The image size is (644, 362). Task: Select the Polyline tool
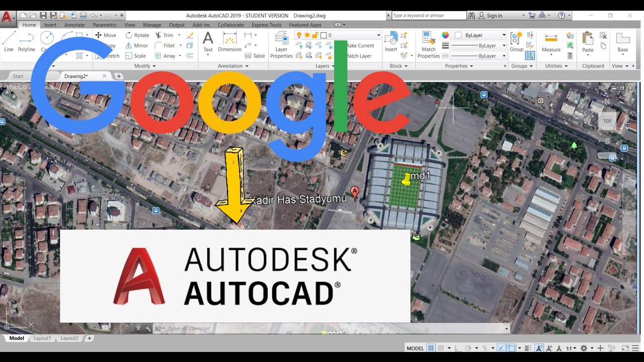[x=26, y=42]
